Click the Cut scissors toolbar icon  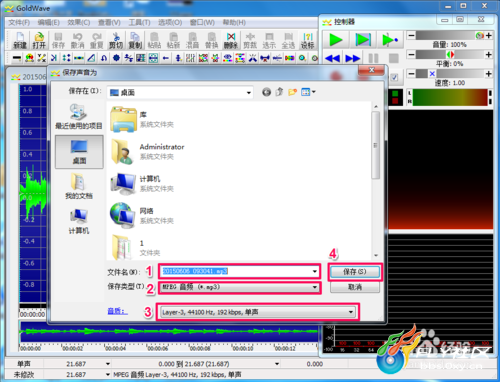[x=116, y=40]
